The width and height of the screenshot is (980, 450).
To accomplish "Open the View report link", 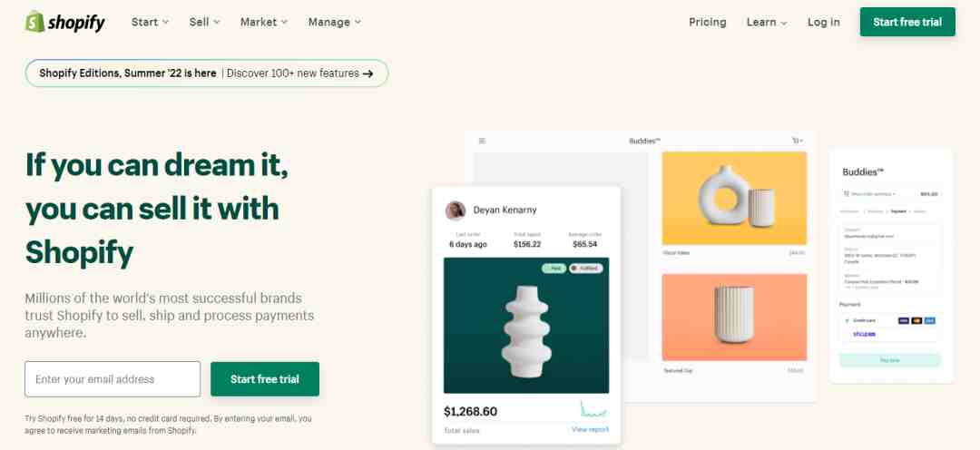I will click(590, 429).
